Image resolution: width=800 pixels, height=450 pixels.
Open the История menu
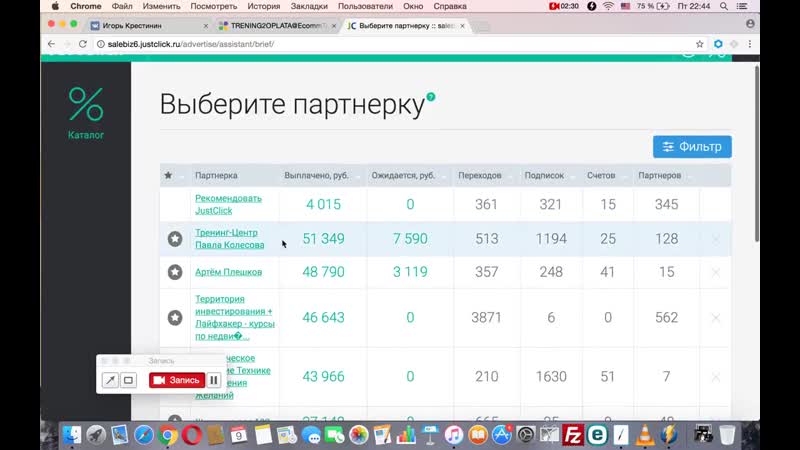[x=264, y=6]
